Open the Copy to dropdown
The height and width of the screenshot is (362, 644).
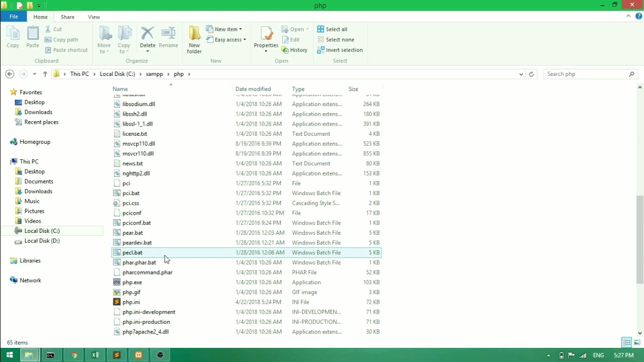click(124, 40)
